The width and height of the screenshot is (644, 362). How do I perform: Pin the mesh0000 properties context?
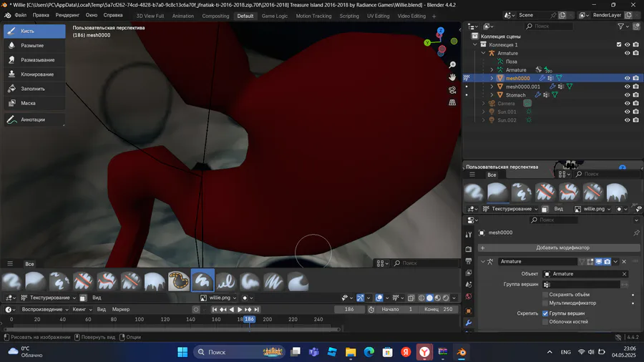tap(636, 233)
